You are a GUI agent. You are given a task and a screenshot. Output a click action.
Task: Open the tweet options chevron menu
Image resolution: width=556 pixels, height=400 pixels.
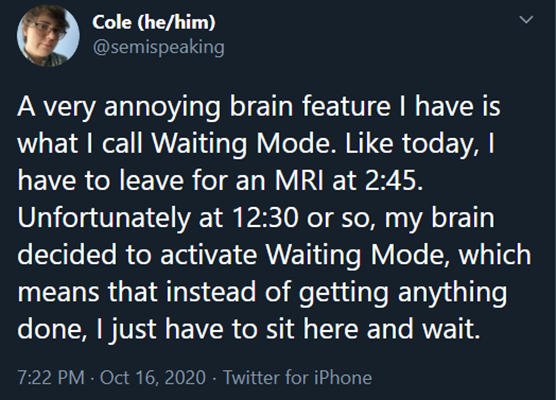point(526,19)
